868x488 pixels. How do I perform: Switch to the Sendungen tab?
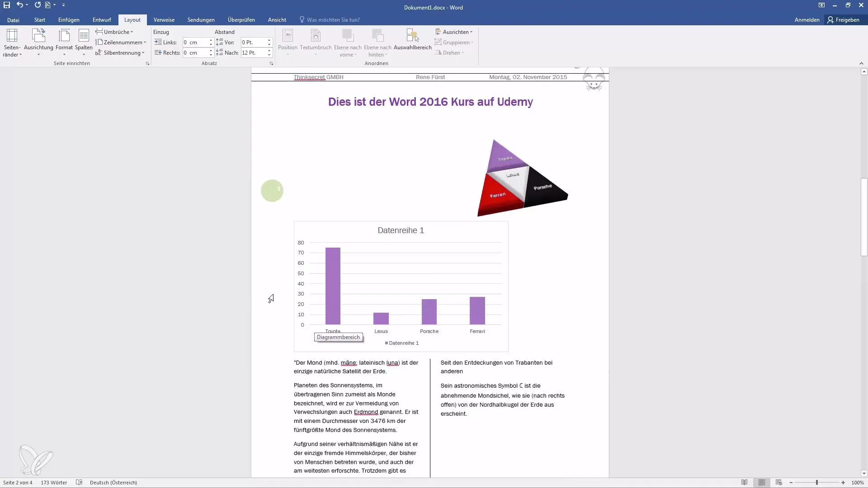click(x=201, y=20)
